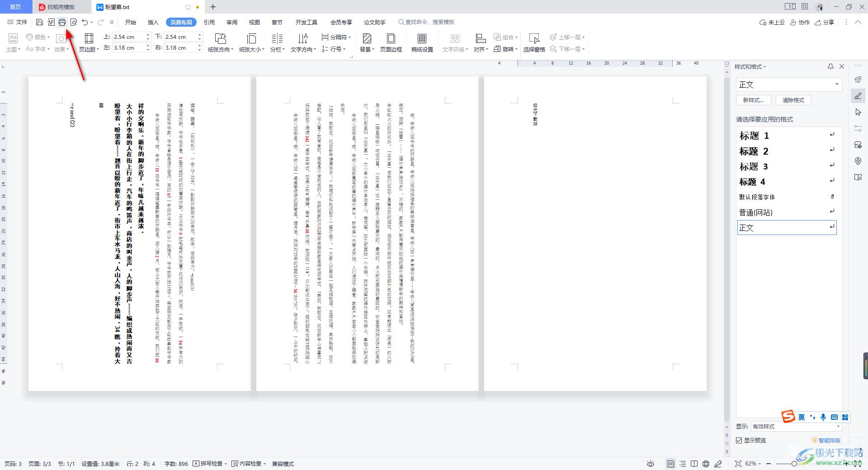This screenshot has height=470, width=868.
Task: Click the 新样式 new style button
Action: click(x=753, y=100)
